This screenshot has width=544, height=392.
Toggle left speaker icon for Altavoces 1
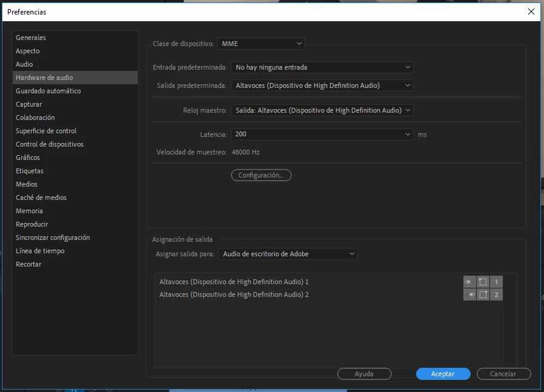click(469, 282)
